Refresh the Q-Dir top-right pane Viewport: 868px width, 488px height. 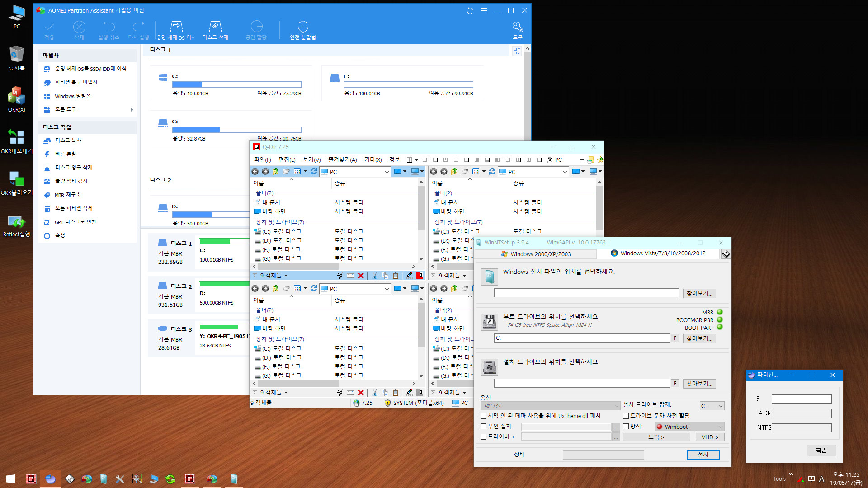point(492,172)
